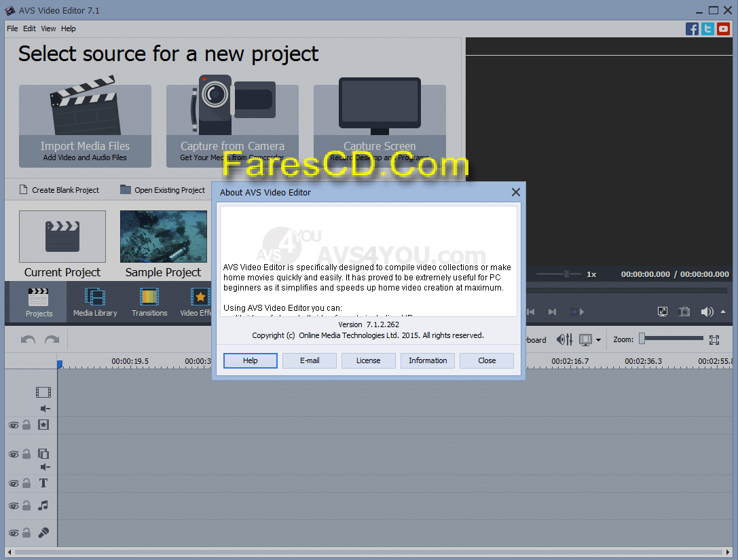This screenshot has width=738, height=560.
Task: Click timeline horizontal scrollbar left arrow
Action: [x=10, y=552]
